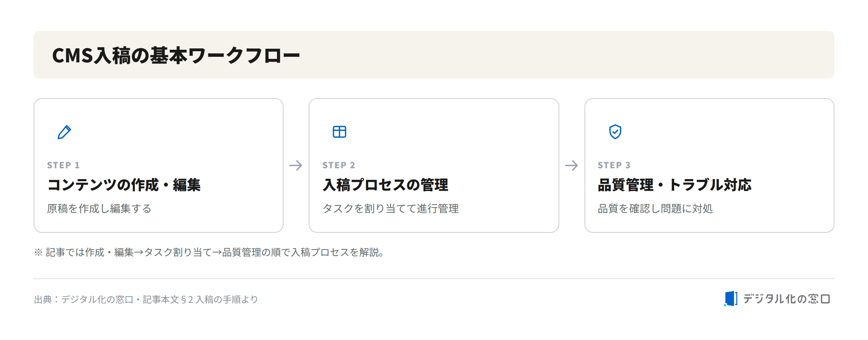This screenshot has width=868, height=340.
Task: Click the table grid icon in Step 2
Action: pos(339,132)
